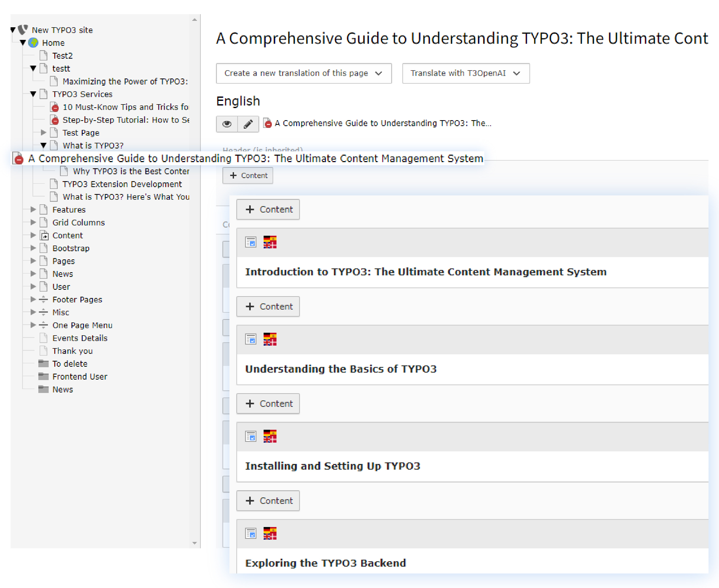
Task: Click content element icon above Introduction to TYPO3
Action: click(251, 242)
